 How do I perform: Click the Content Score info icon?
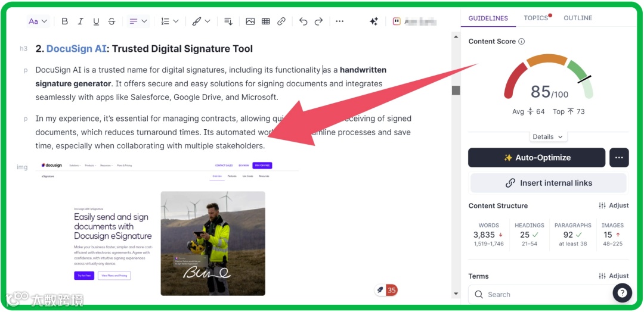click(x=522, y=42)
